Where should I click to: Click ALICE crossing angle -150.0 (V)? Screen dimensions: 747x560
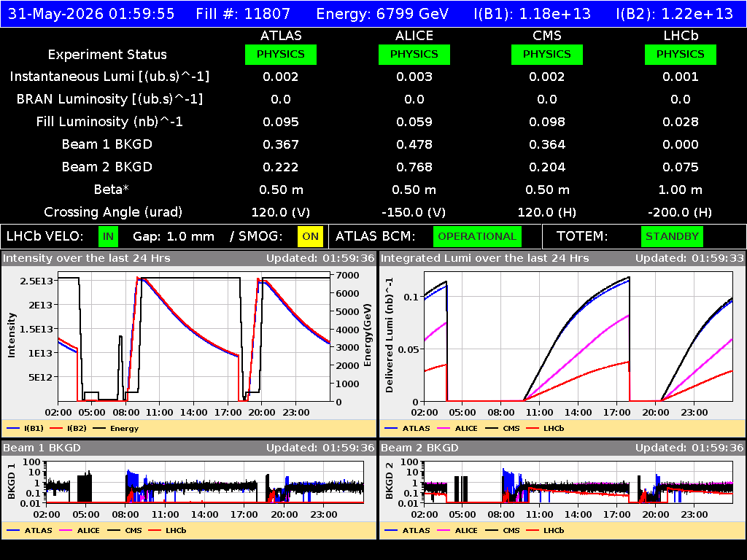click(414, 212)
